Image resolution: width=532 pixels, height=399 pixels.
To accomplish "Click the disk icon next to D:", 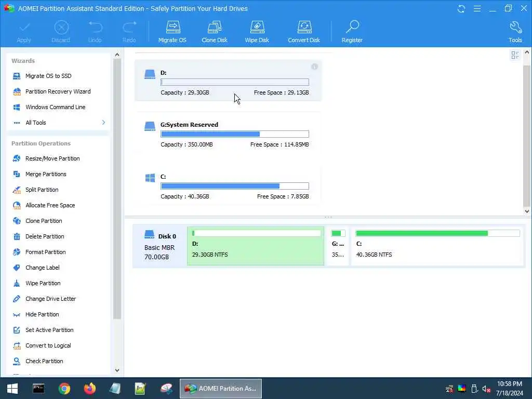I will click(150, 74).
